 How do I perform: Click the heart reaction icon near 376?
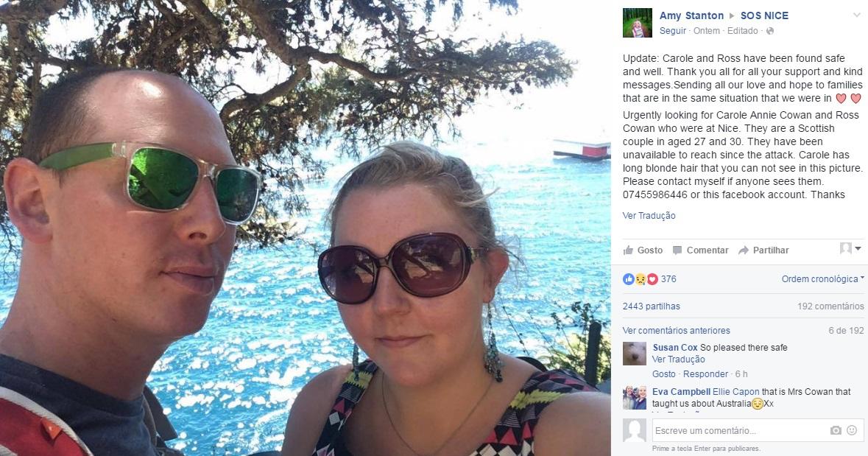652,279
